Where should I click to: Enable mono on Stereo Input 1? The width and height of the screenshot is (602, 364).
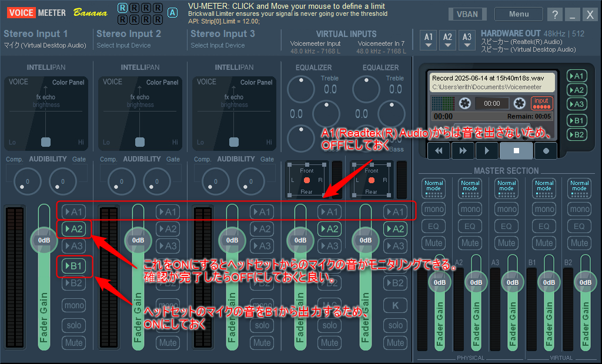click(x=73, y=305)
